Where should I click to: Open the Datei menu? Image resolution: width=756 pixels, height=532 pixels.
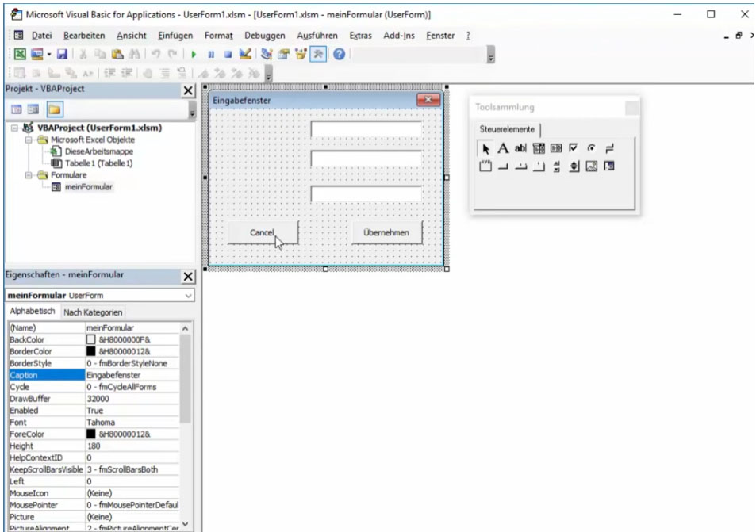tap(41, 36)
